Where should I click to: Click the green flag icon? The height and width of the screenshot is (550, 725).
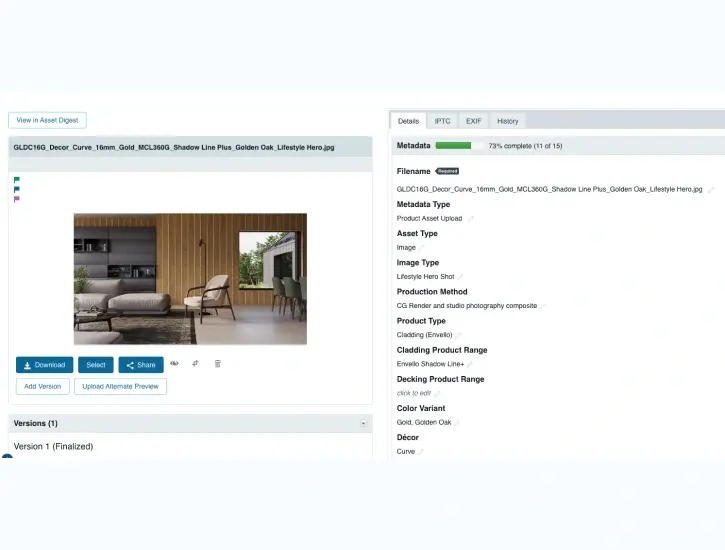17,180
